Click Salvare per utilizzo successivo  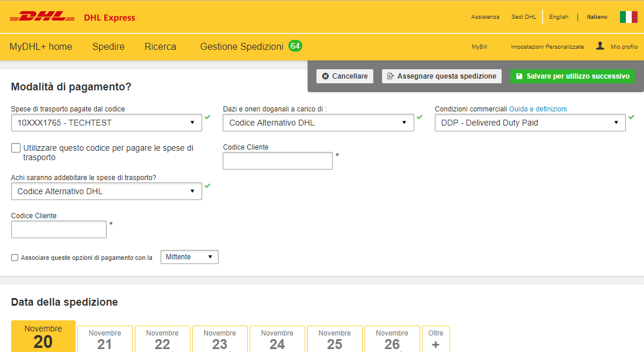pos(573,76)
